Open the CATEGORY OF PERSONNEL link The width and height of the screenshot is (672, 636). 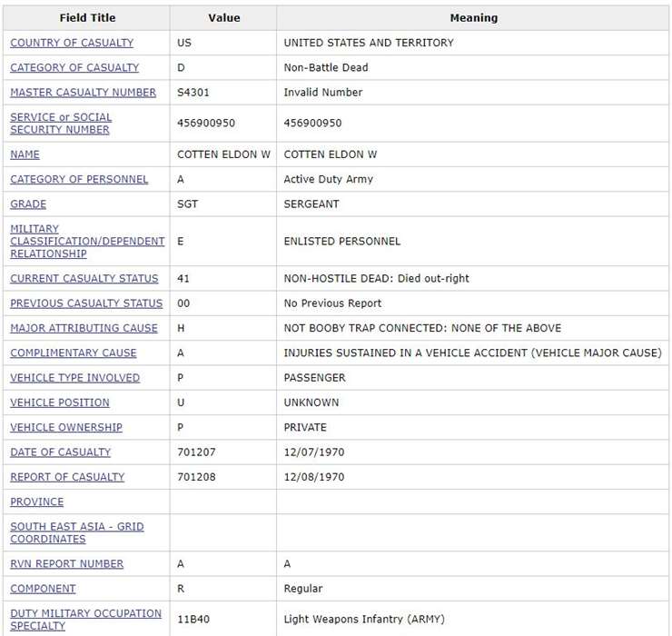pyautogui.click(x=79, y=179)
